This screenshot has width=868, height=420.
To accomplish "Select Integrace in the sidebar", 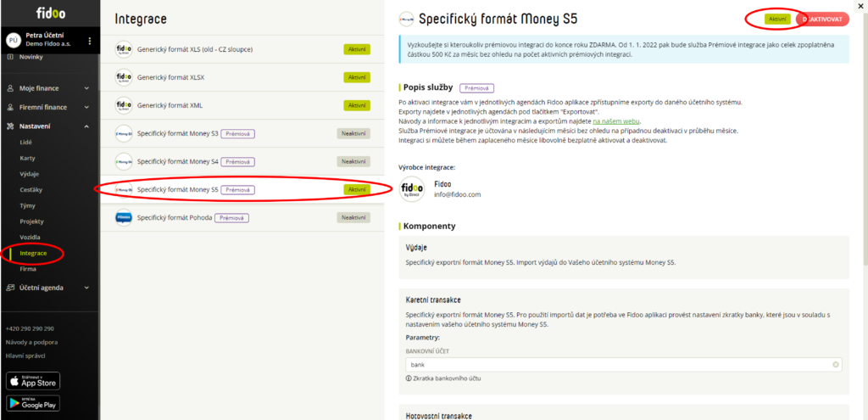I will coord(33,253).
